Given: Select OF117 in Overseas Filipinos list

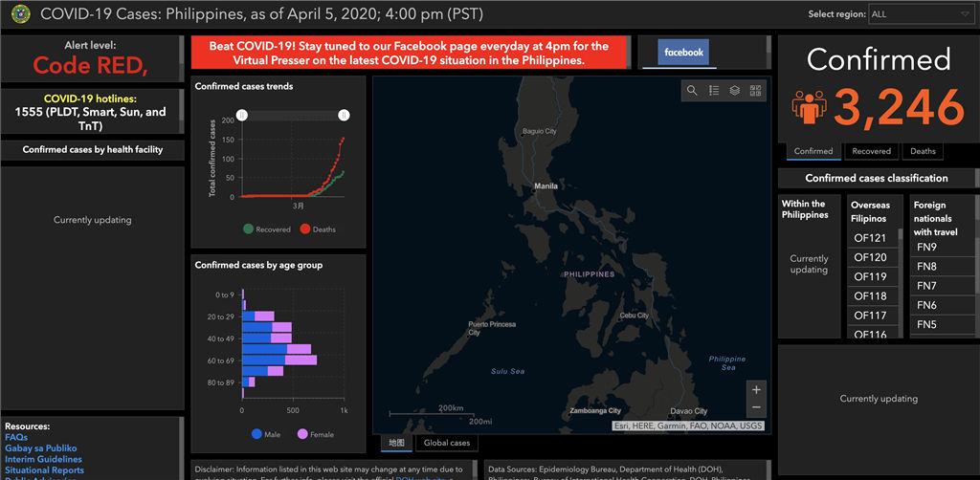Looking at the screenshot, I should 871,316.
